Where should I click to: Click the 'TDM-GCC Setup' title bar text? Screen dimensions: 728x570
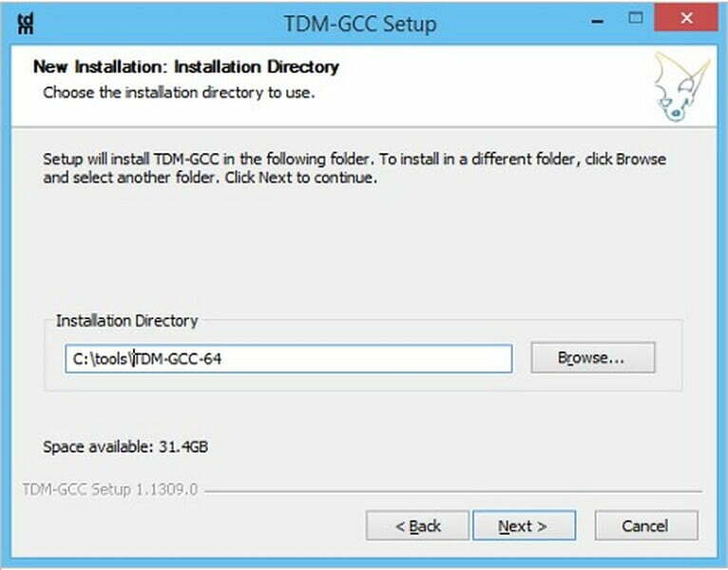point(360,24)
